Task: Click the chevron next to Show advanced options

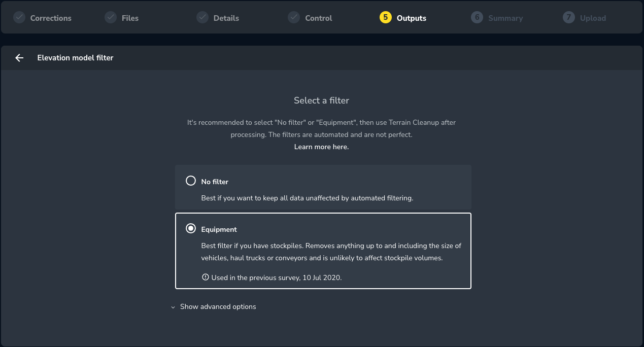Action: pos(173,307)
